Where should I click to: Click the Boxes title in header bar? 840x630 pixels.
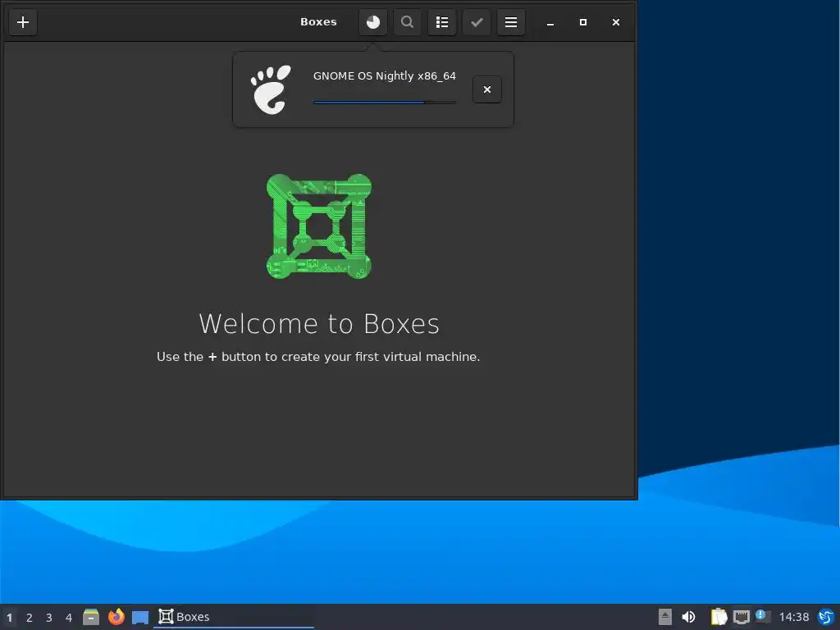pyautogui.click(x=318, y=22)
